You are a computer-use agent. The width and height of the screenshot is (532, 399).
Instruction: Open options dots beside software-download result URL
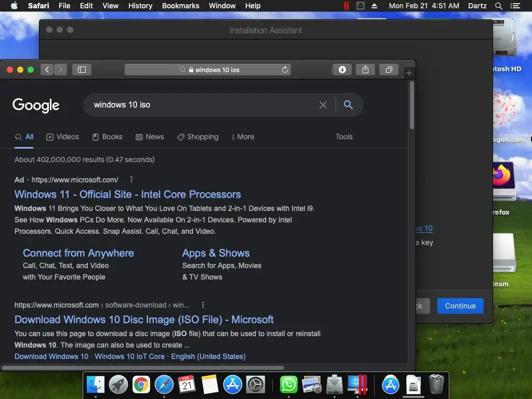tap(203, 304)
